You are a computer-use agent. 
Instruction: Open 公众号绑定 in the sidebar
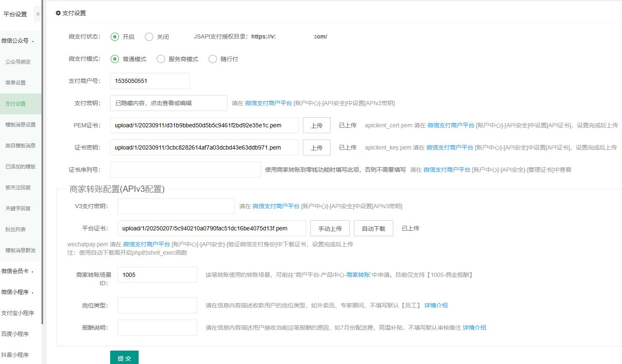(x=18, y=62)
